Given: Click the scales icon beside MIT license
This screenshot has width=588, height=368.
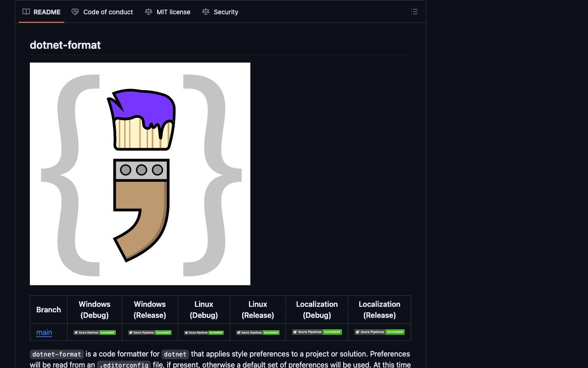Looking at the screenshot, I should coord(148,12).
